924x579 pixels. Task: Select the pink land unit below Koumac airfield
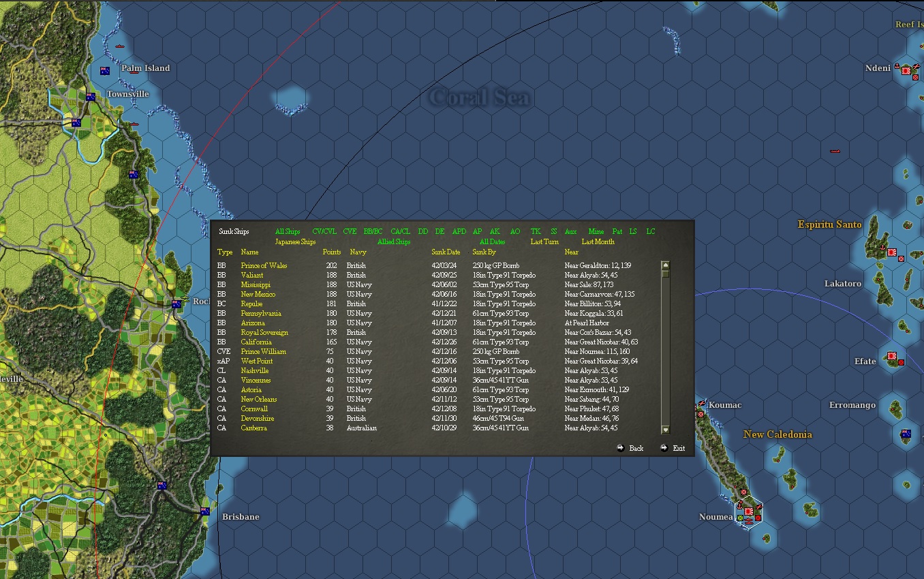(x=700, y=414)
